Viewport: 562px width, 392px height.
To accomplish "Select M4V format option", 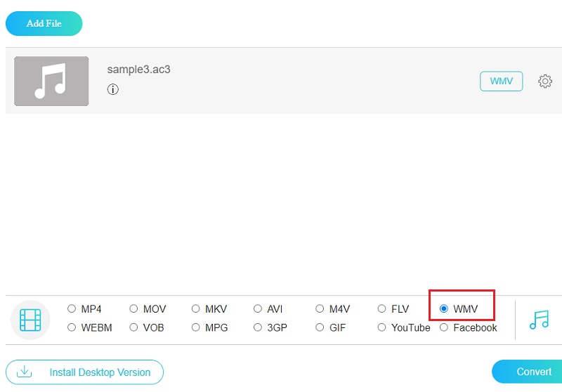I will coord(320,308).
